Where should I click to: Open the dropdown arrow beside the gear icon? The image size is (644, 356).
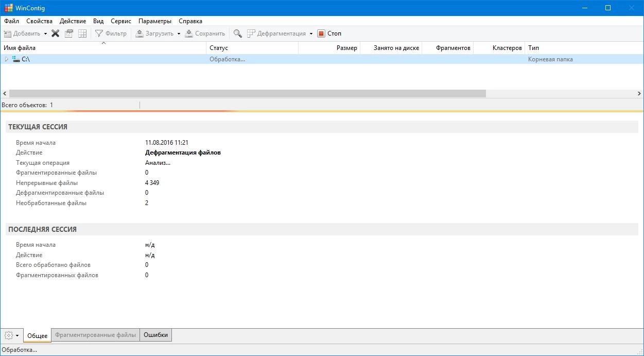point(18,335)
